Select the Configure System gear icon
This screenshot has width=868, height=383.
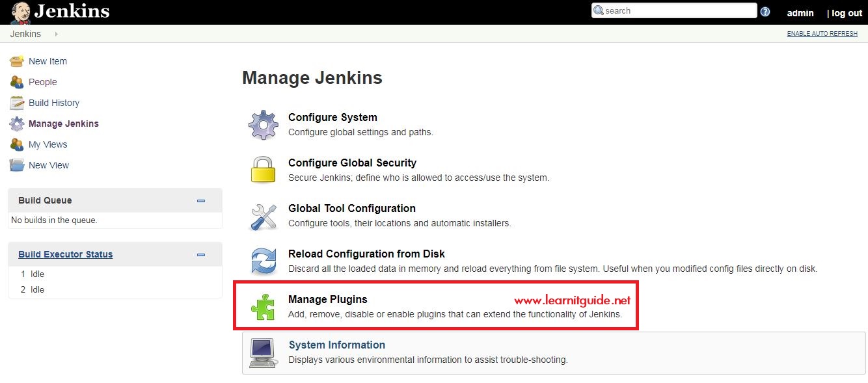tap(263, 124)
